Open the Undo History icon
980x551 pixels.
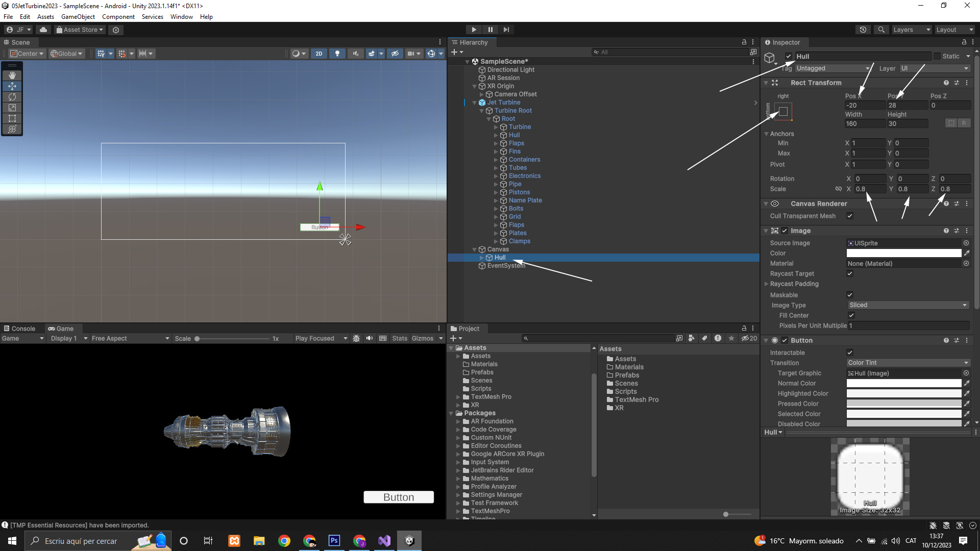(x=863, y=30)
